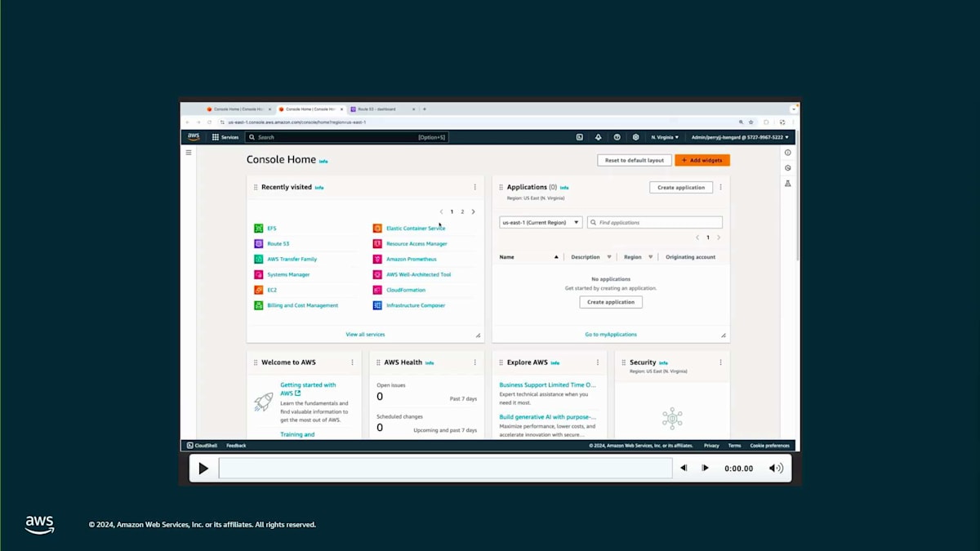Viewport: 980px width, 551px height.
Task: Grab the Recently visited drag handle
Action: [x=256, y=187]
